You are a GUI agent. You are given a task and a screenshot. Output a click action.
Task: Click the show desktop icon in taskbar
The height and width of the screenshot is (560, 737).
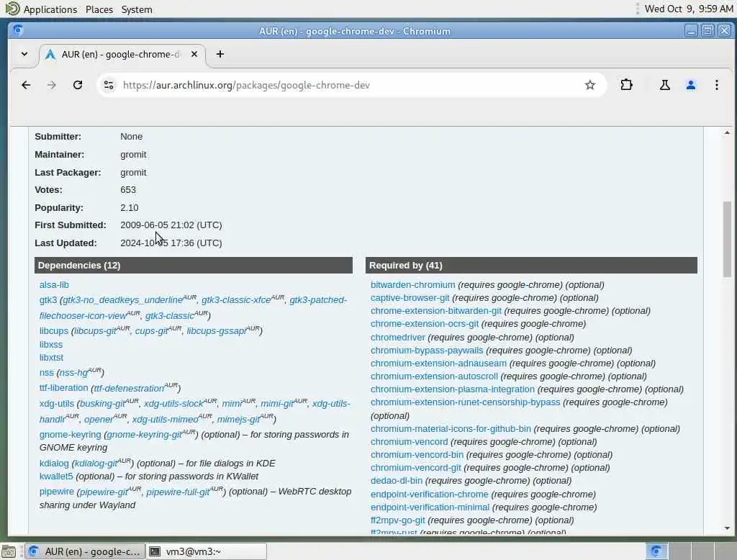coord(9,551)
